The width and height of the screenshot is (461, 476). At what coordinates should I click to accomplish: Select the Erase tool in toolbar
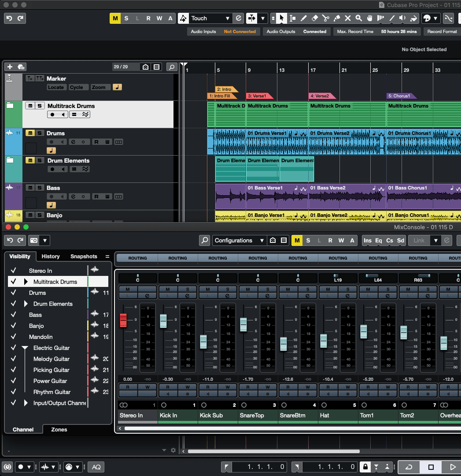pyautogui.click(x=314, y=19)
